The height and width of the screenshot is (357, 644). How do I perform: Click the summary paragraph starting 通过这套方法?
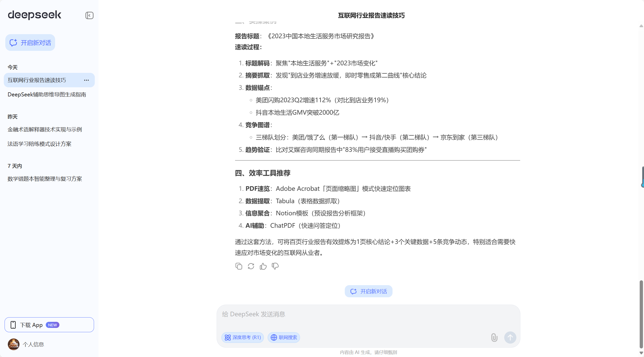375,247
